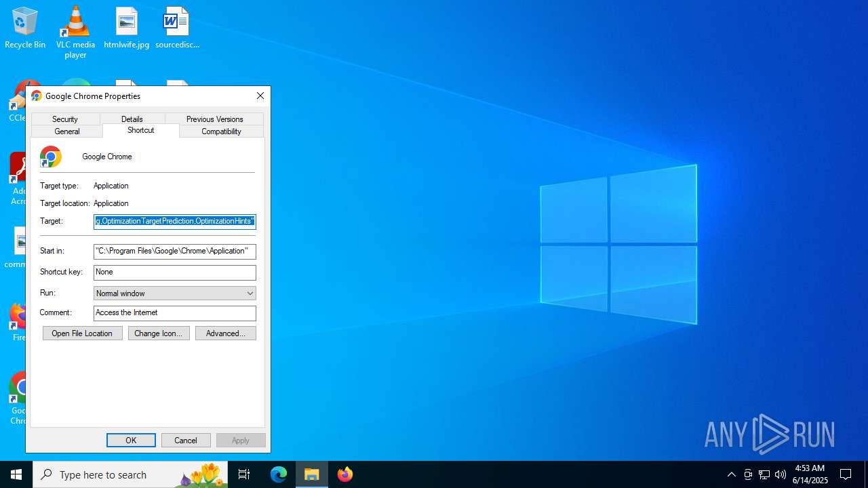
Task: Click in the Target text field
Action: 175,222
